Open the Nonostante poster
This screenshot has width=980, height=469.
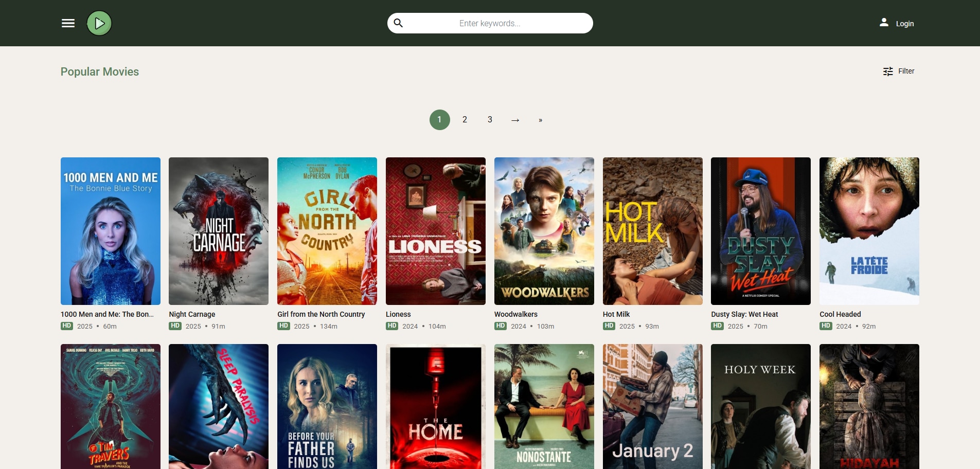click(x=544, y=406)
